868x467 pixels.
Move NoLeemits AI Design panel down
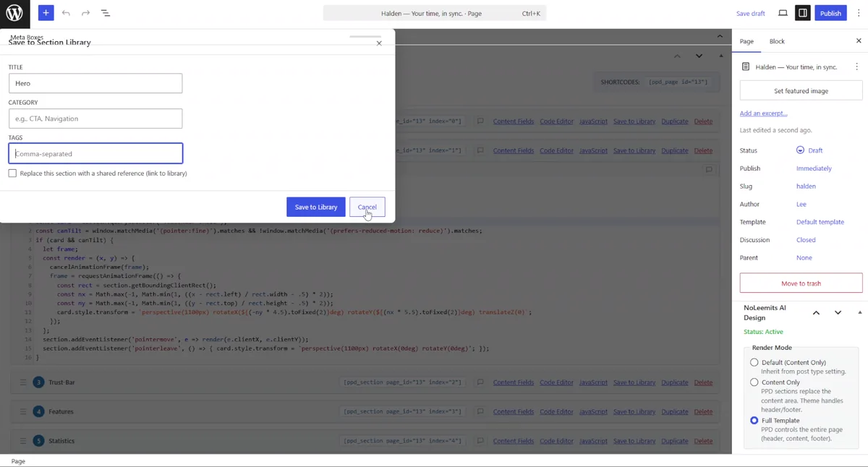(838, 312)
